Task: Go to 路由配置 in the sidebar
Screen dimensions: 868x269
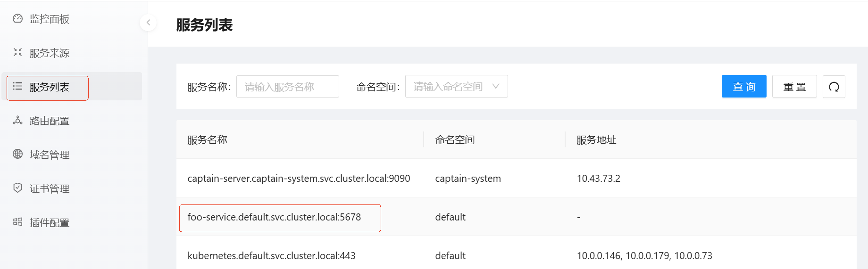Action: [50, 121]
